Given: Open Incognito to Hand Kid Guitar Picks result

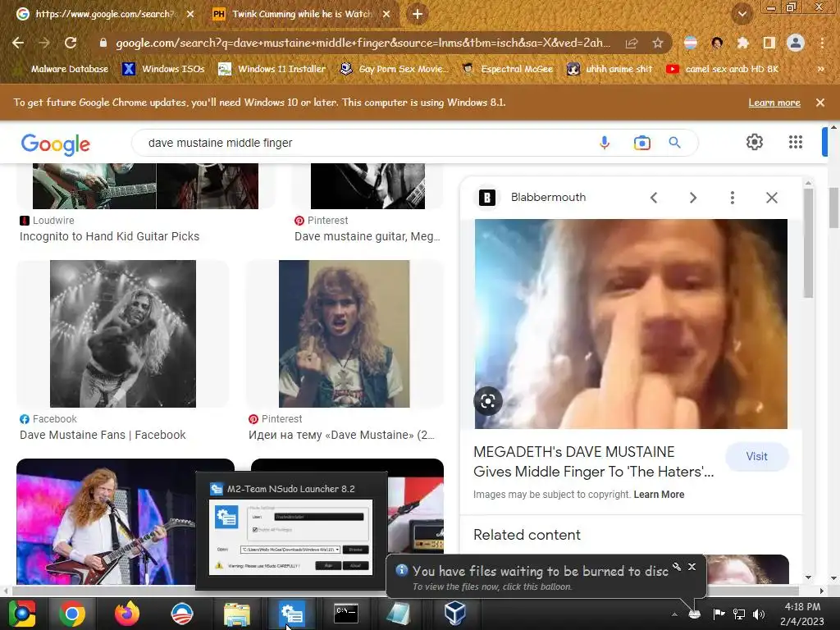Looking at the screenshot, I should pyautogui.click(x=109, y=236).
